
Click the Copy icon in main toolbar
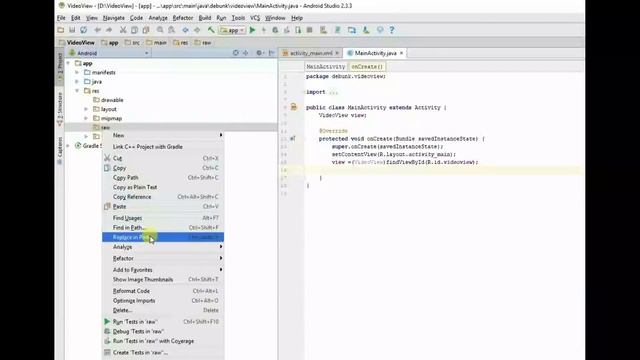(x=134, y=30)
